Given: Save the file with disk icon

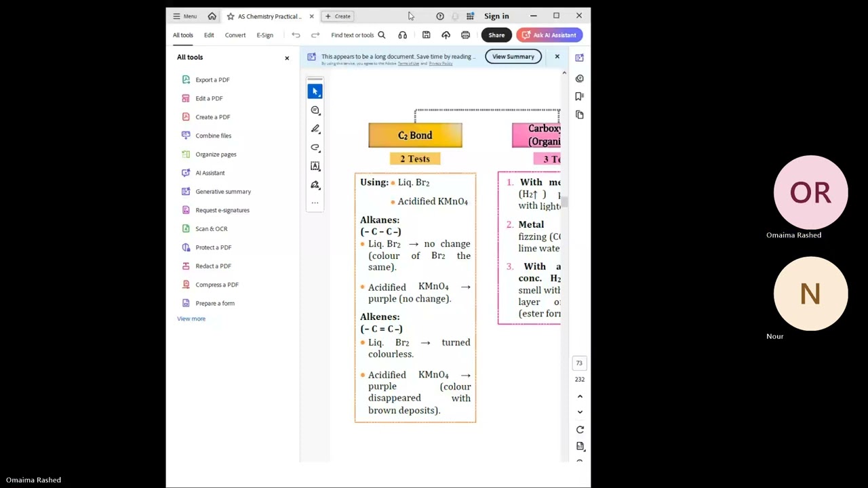Looking at the screenshot, I should click(x=426, y=35).
